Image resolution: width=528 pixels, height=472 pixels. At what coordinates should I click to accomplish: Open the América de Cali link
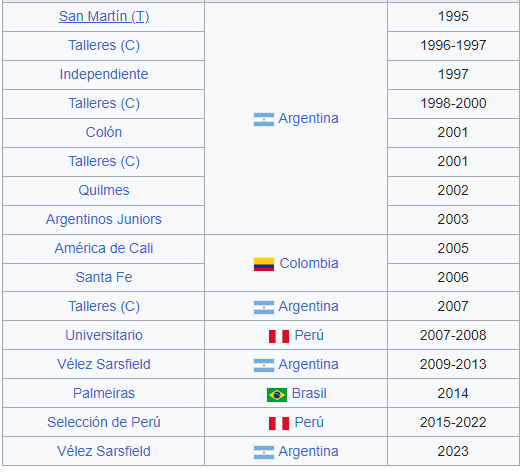pos(104,248)
